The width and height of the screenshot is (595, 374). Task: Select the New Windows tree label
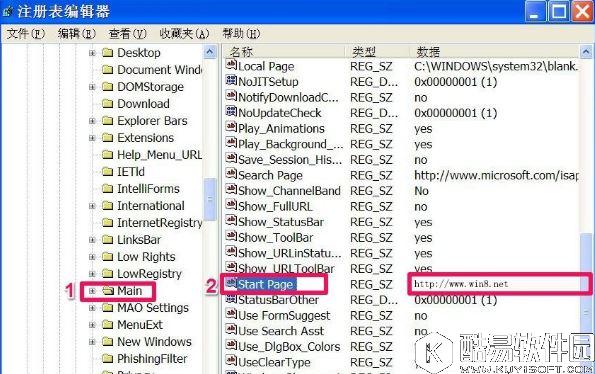click(154, 342)
